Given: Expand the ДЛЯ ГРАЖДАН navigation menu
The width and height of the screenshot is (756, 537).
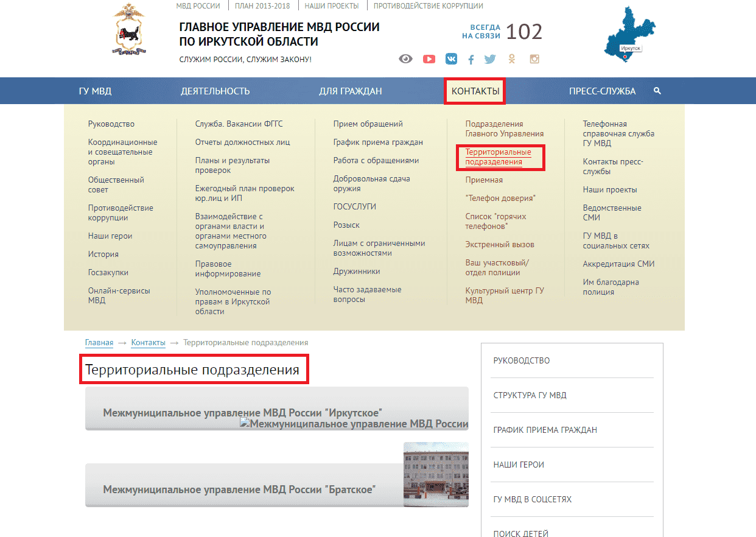Looking at the screenshot, I should [x=351, y=91].
